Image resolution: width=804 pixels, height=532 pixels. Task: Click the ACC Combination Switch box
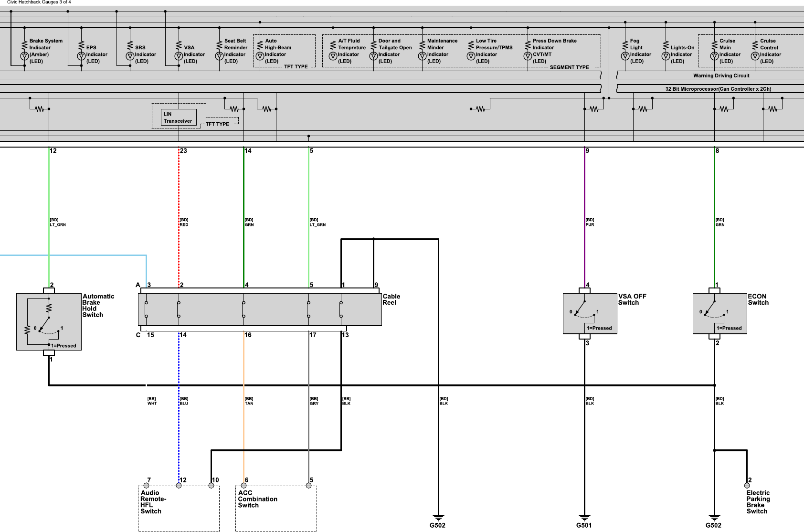click(x=276, y=508)
